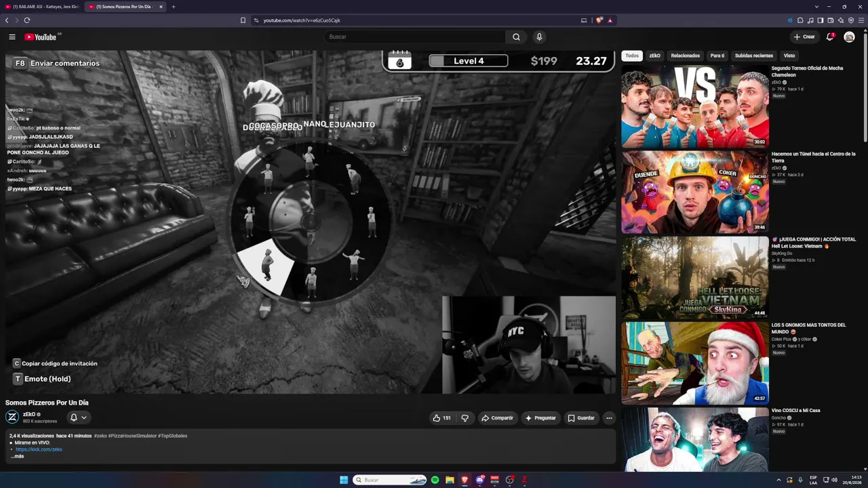Open the Hacemos un Túnel video thumbnail
Image resolution: width=868 pixels, height=488 pixels.
[x=695, y=192]
